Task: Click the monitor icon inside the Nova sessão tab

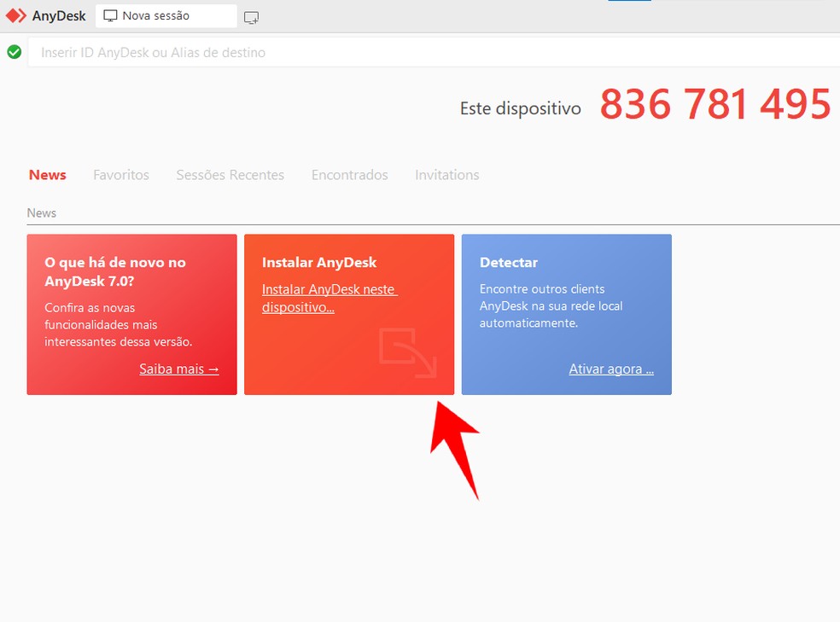Action: coord(111,15)
